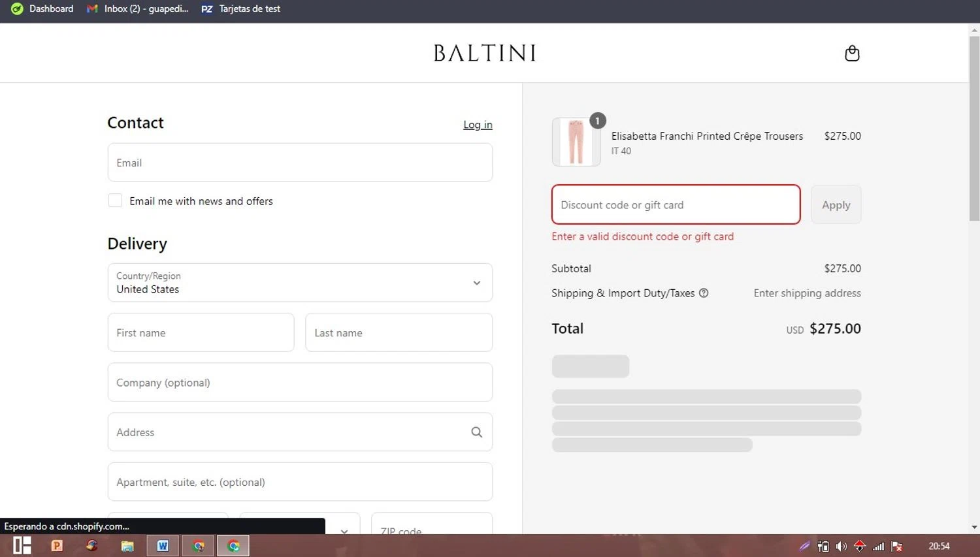Image resolution: width=980 pixels, height=557 pixels.
Task: Focus the Last name field
Action: point(399,332)
